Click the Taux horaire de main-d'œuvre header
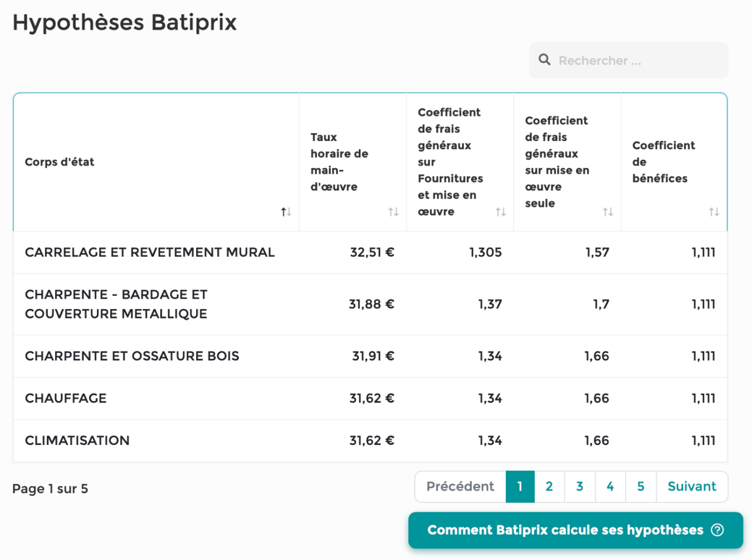This screenshot has height=560, width=752. 352,162
